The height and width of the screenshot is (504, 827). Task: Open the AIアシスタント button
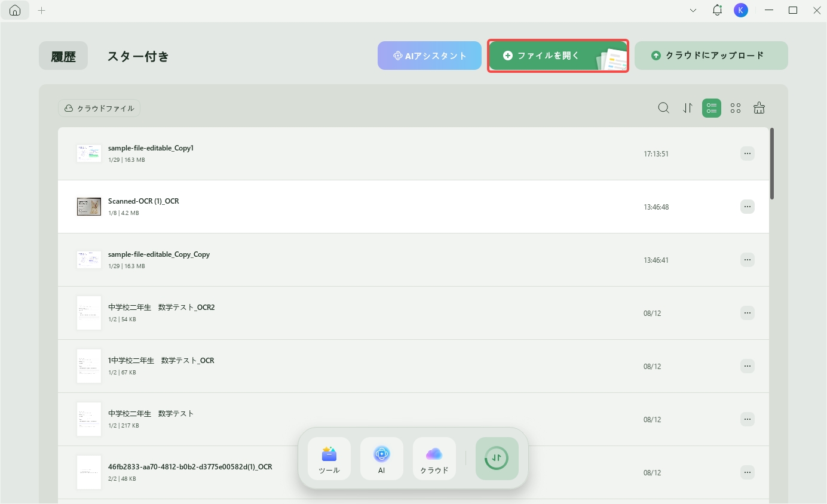tap(430, 56)
